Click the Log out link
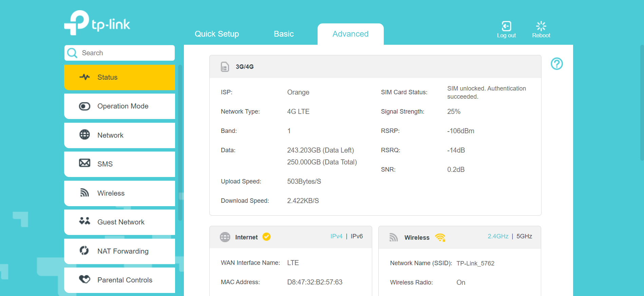 tap(506, 35)
